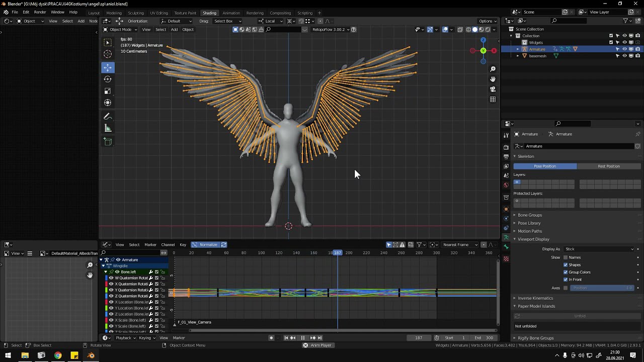This screenshot has width=644, height=362.
Task: Jump to the timeline start frame
Action: tap(286, 338)
